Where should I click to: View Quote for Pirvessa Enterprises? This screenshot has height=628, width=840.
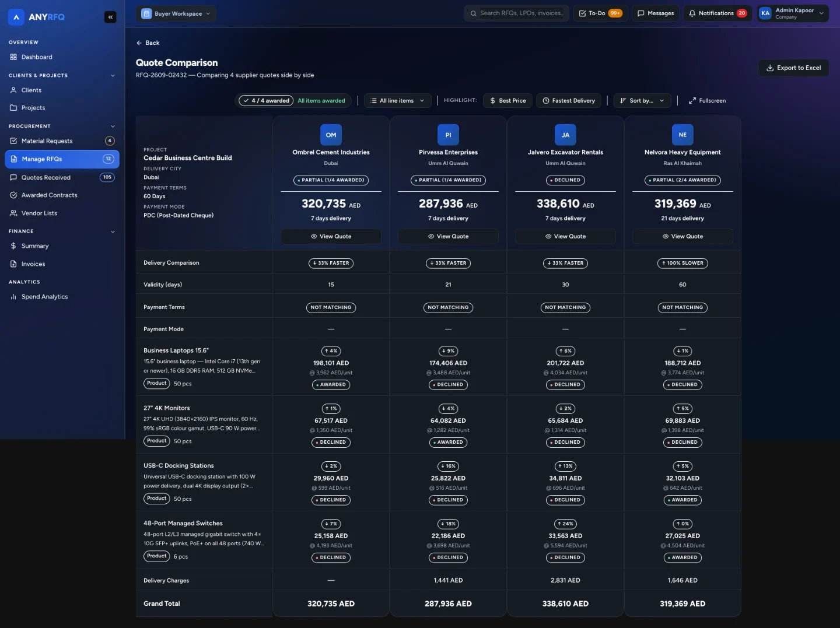448,236
